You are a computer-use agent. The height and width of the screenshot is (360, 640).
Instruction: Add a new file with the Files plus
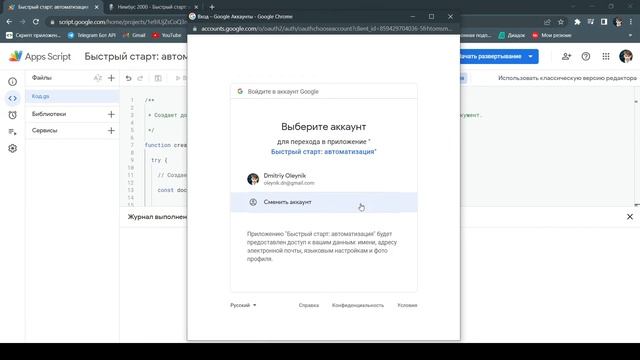(x=111, y=78)
